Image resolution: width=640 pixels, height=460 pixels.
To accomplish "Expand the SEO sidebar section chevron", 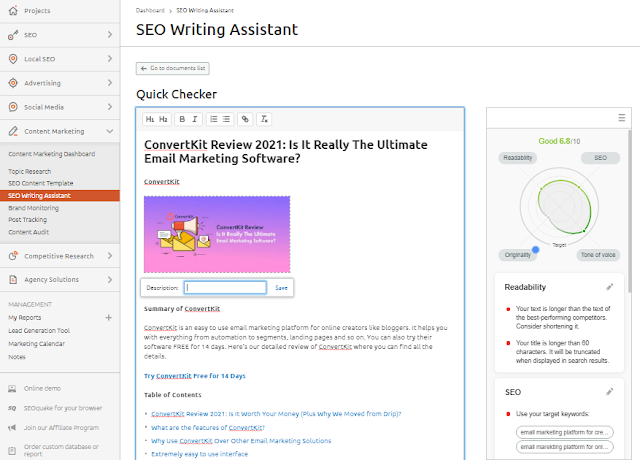I will point(110,35).
